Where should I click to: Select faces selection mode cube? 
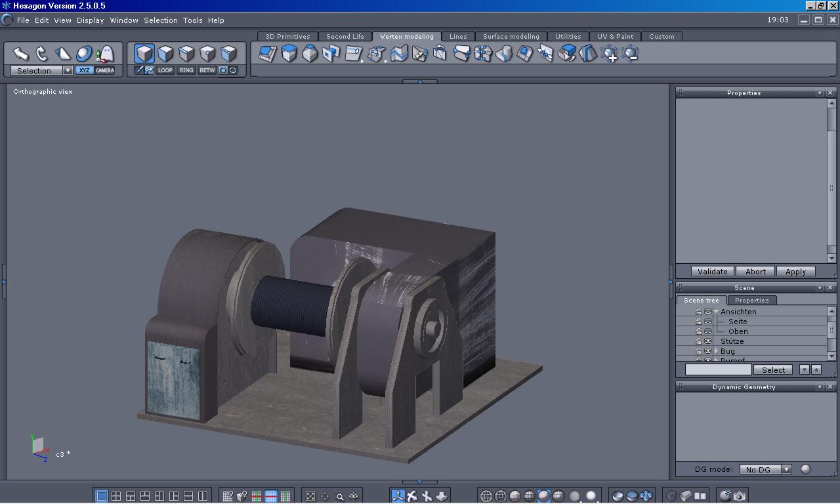click(165, 53)
